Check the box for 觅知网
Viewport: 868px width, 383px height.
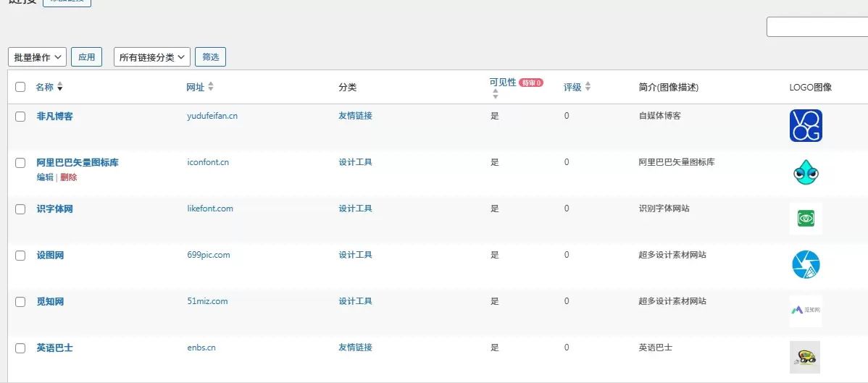[20, 302]
